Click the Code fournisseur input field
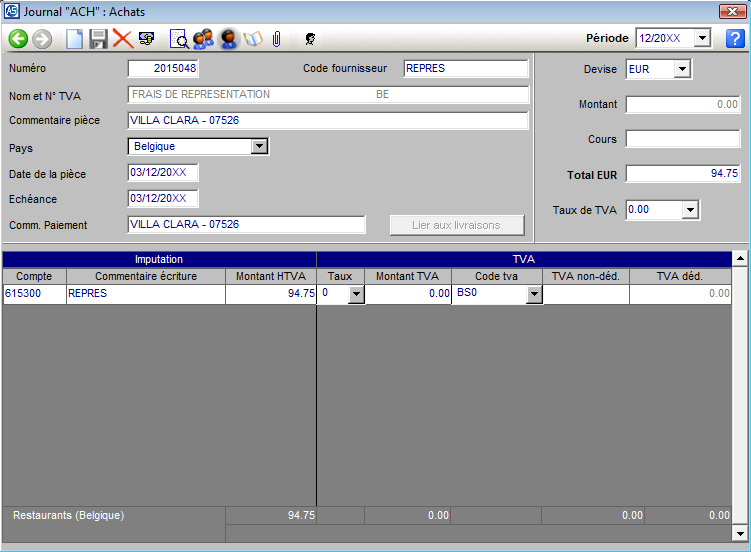 [x=465, y=69]
